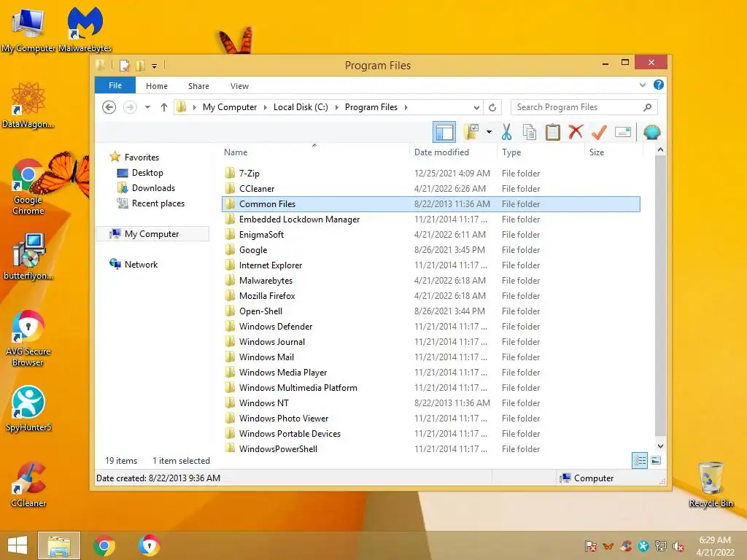Viewport: 747px width, 560px height.
Task: Select Recent places in Favorites
Action: (158, 203)
